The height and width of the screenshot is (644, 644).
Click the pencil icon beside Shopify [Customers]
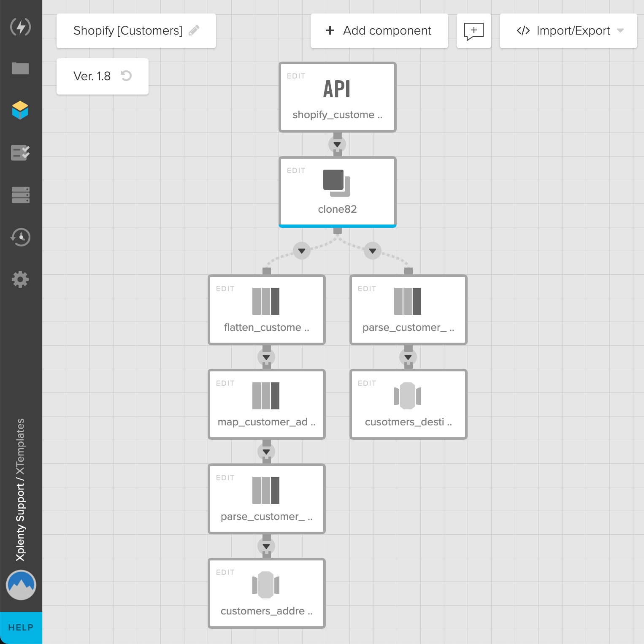(194, 30)
